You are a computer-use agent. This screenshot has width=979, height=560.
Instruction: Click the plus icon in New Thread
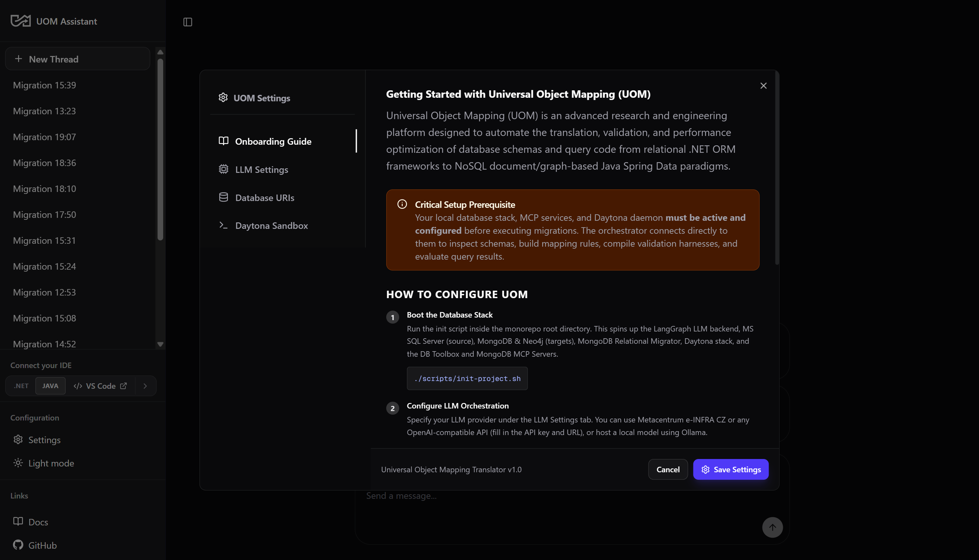[18, 59]
